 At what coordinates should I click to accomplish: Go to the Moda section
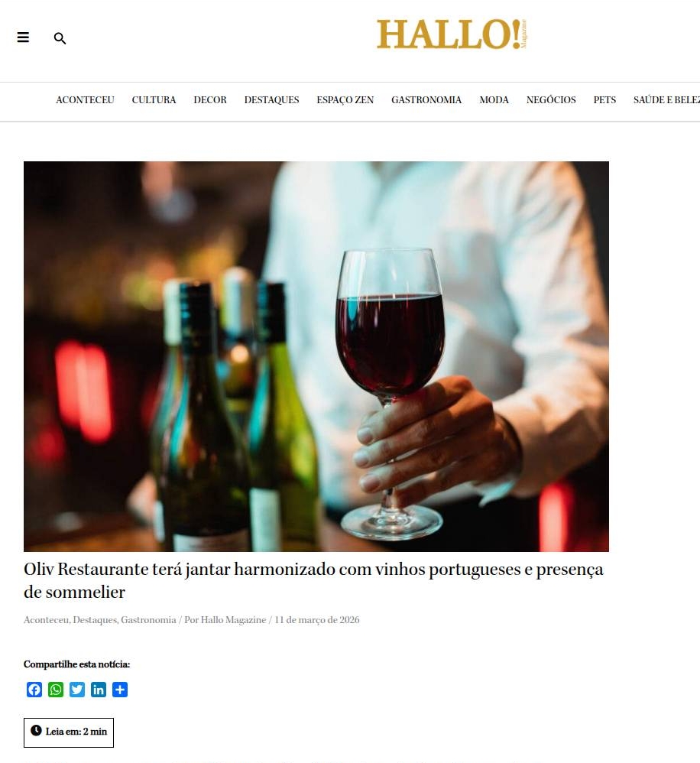(494, 99)
